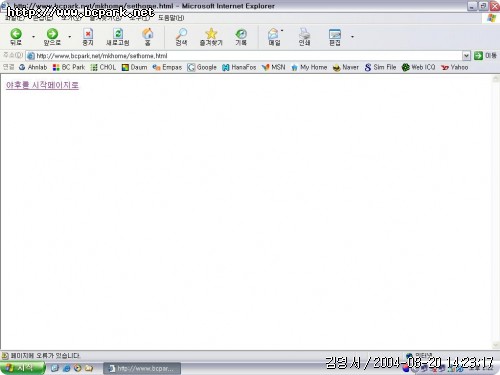Open the BC Park links bar shortcut
Viewport: 500px width, 375px height.
pos(69,67)
